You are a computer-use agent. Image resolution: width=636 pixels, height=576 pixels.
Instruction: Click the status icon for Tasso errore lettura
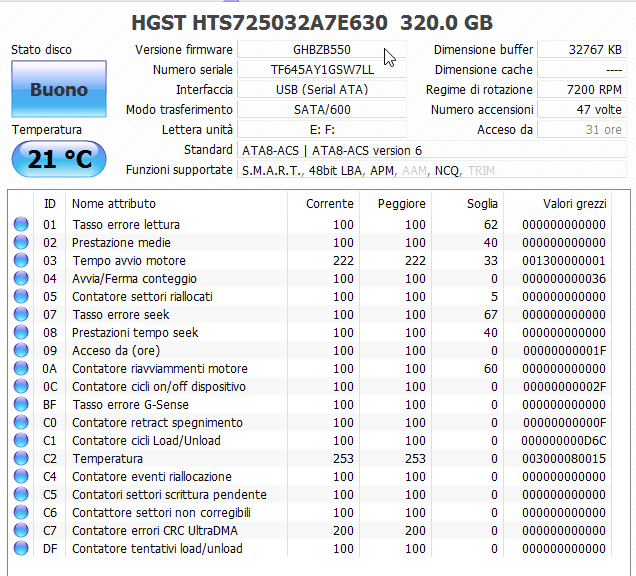pyautogui.click(x=21, y=224)
